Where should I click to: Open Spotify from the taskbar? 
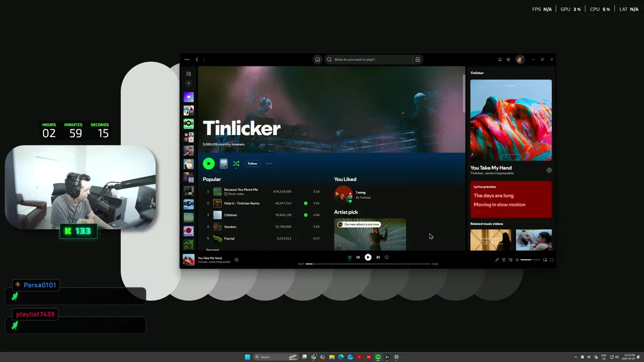click(378, 357)
